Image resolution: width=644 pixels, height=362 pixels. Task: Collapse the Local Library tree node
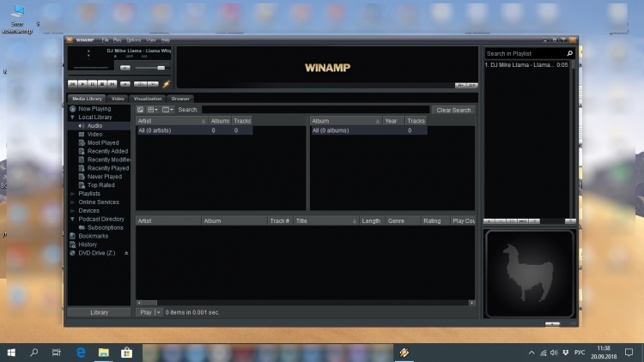[x=72, y=118]
